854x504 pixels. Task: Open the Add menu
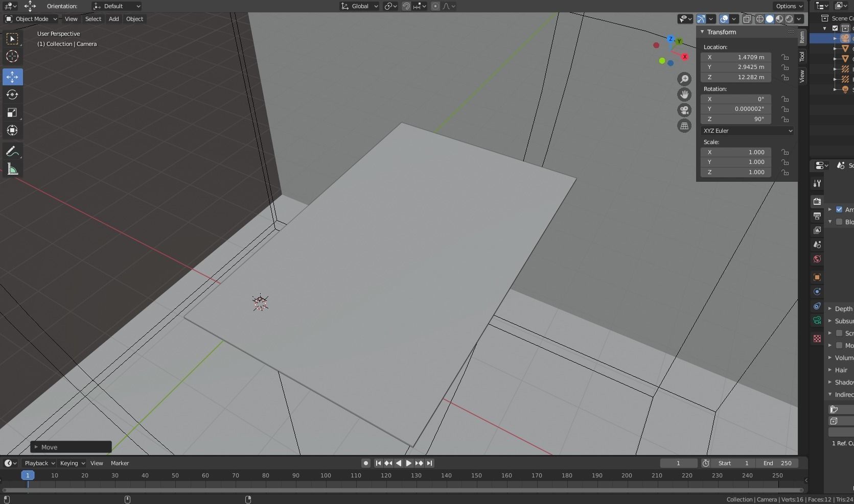[x=113, y=19]
